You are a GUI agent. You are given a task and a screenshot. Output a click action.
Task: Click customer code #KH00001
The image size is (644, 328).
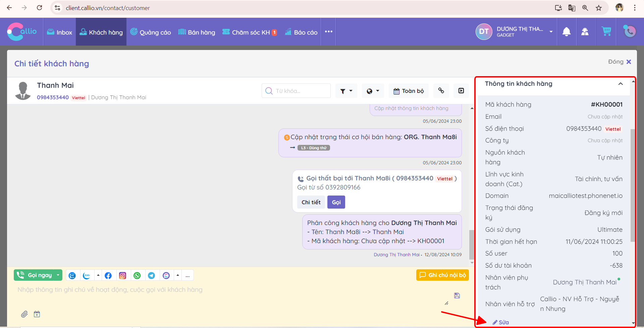click(606, 105)
